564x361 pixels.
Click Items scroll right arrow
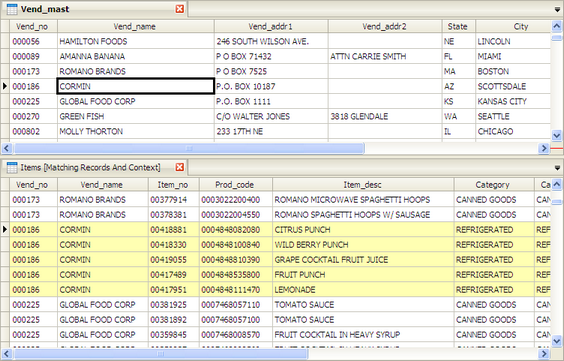(544, 353)
